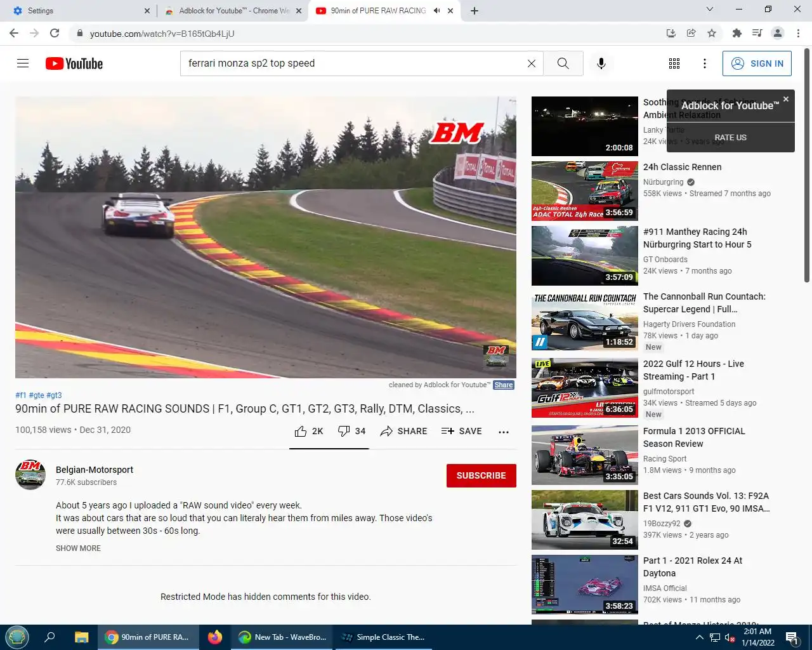Click the video player area

pos(266,237)
